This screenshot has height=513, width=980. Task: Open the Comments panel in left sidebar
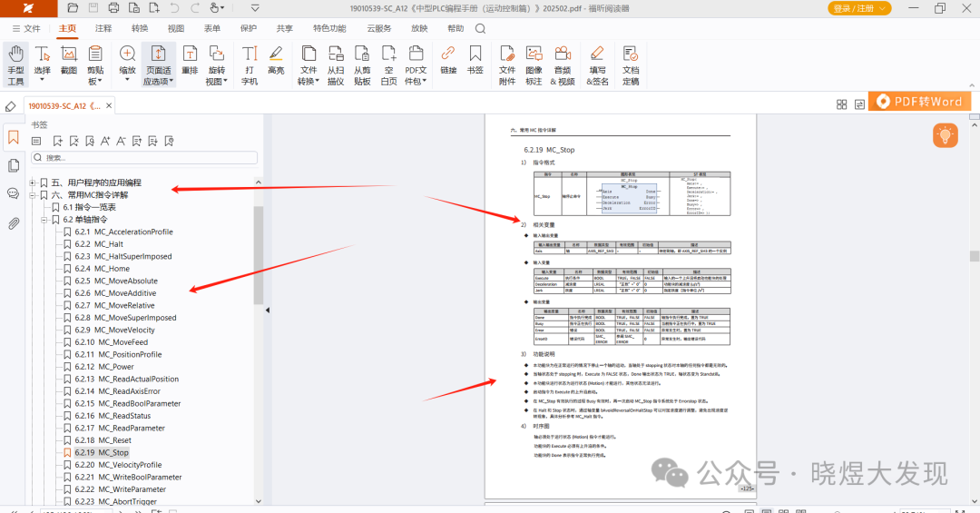click(x=14, y=193)
